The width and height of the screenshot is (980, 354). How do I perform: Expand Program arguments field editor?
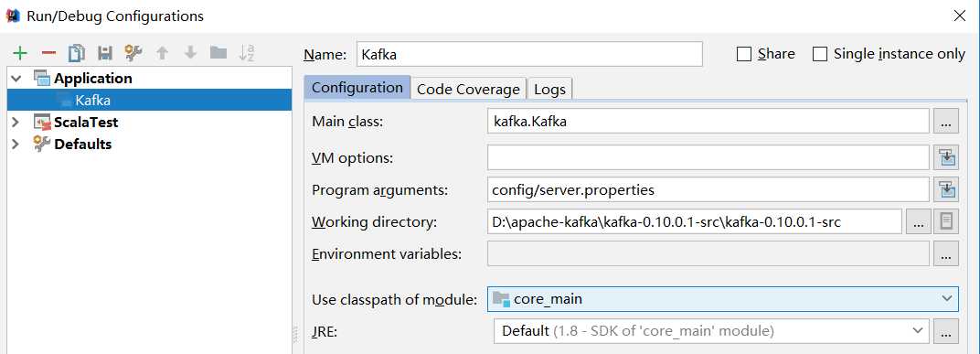tap(945, 188)
